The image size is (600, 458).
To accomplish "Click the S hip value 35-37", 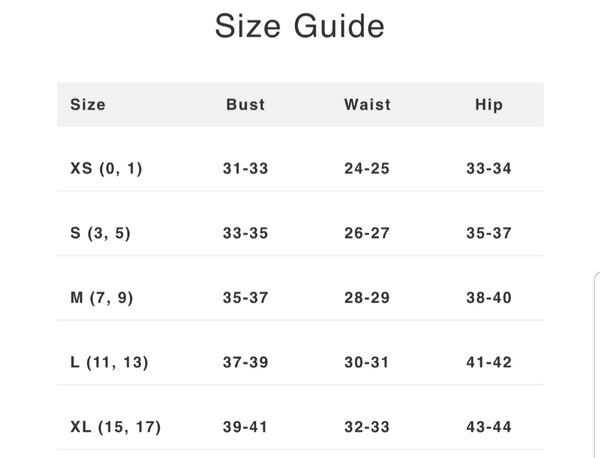I will [489, 234].
